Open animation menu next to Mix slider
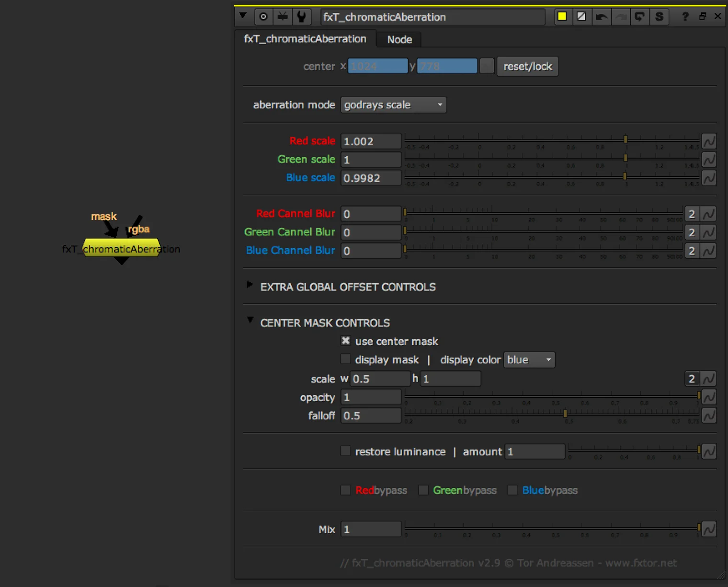 (709, 529)
